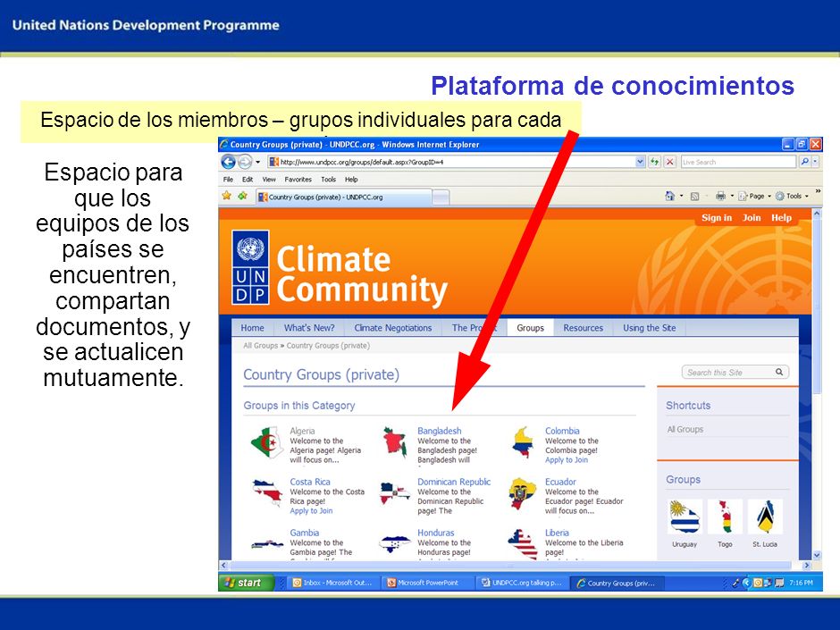Select the Groups nav tab
The height and width of the screenshot is (630, 840).
tap(530, 328)
